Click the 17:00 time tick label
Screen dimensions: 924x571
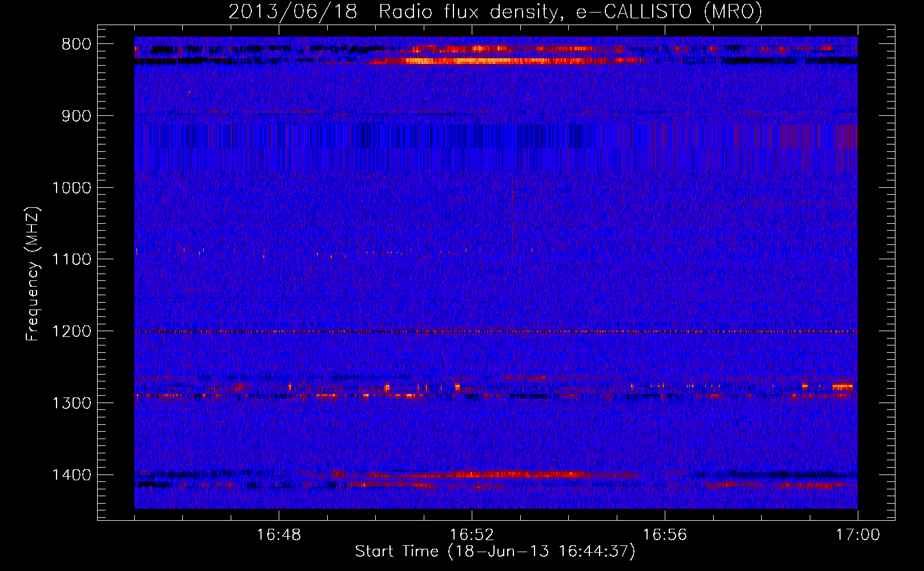[x=858, y=535]
